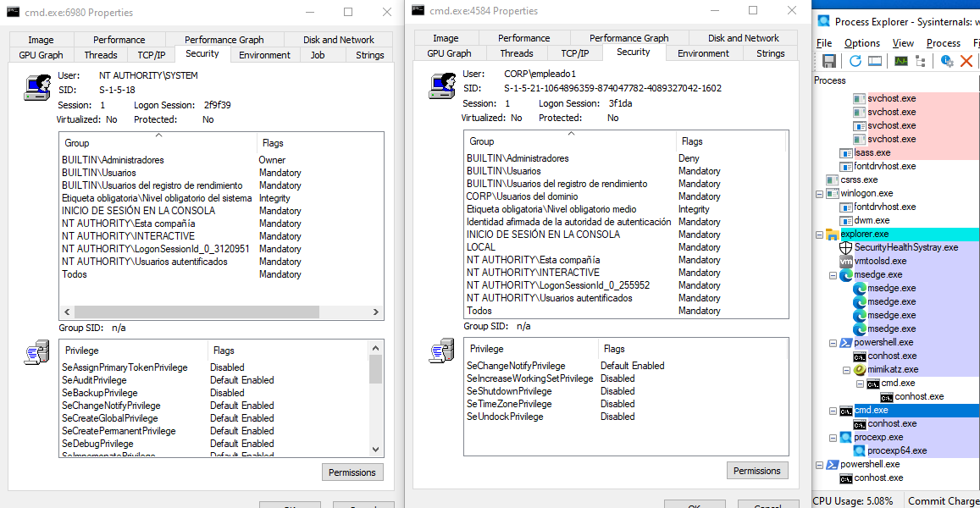Select SeChangeNotifyPrivilege row in cmd.exe:4584 window
Image resolution: width=980 pixels, height=508 pixels.
click(x=626, y=366)
